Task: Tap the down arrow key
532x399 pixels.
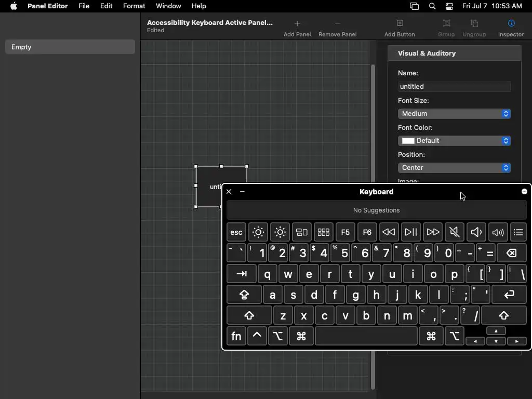Action: (x=496, y=341)
